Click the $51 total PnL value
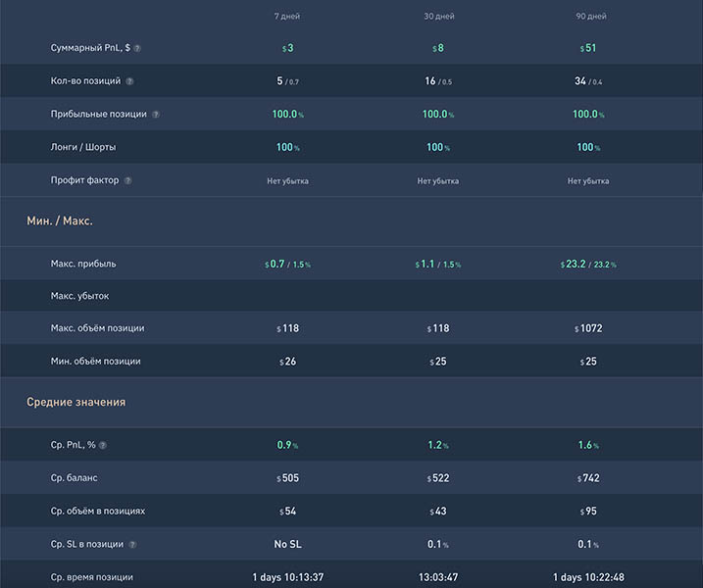 (x=588, y=48)
